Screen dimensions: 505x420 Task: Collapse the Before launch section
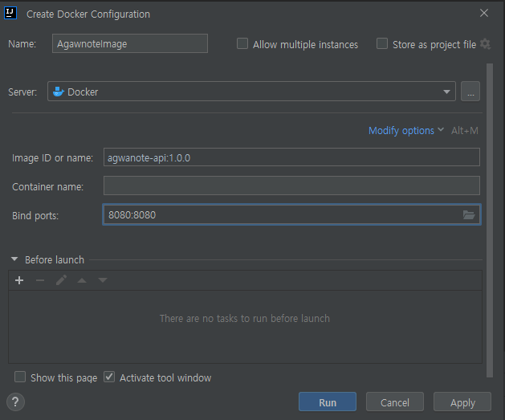click(x=14, y=259)
